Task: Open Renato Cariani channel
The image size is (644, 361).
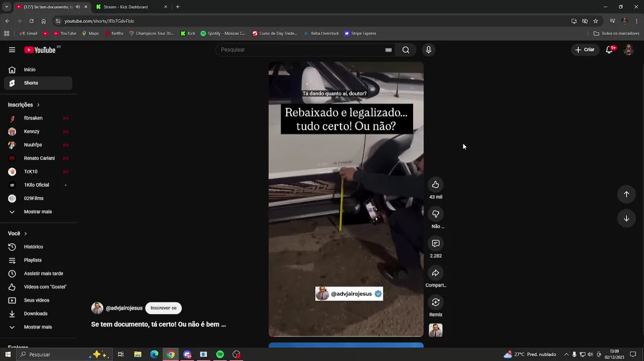Action: tap(38, 158)
